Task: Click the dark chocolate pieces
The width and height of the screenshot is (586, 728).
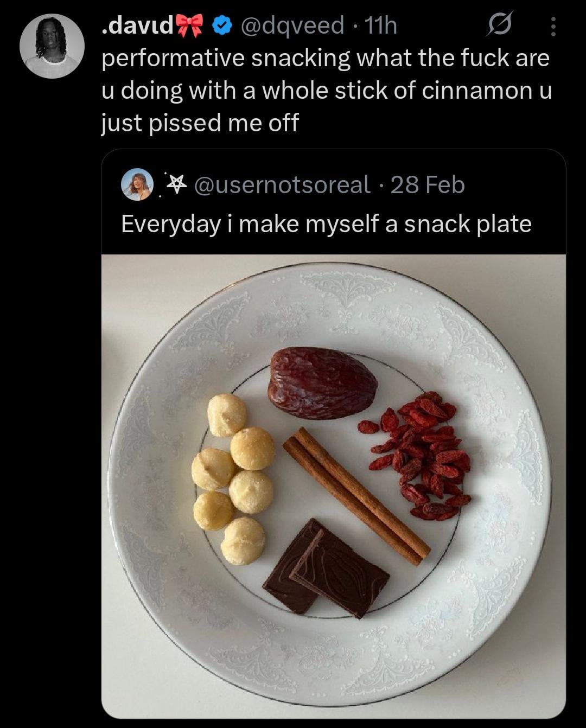Action: 326,569
